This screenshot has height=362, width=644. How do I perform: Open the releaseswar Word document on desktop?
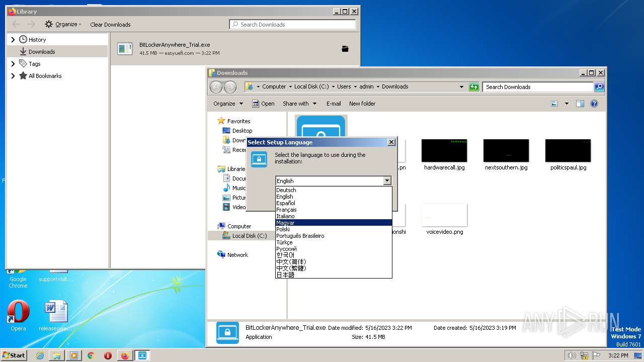pos(55,316)
